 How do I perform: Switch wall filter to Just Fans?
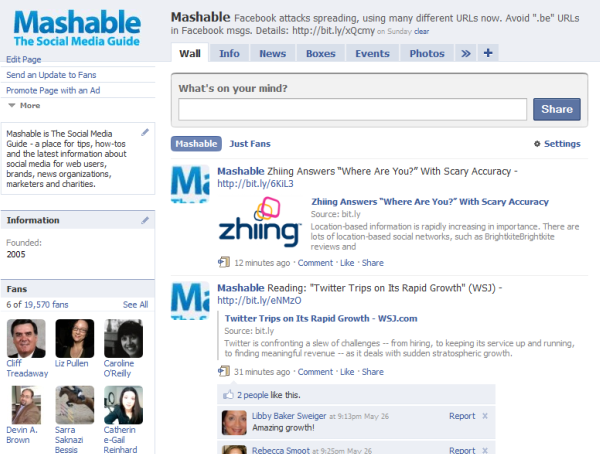click(x=250, y=144)
